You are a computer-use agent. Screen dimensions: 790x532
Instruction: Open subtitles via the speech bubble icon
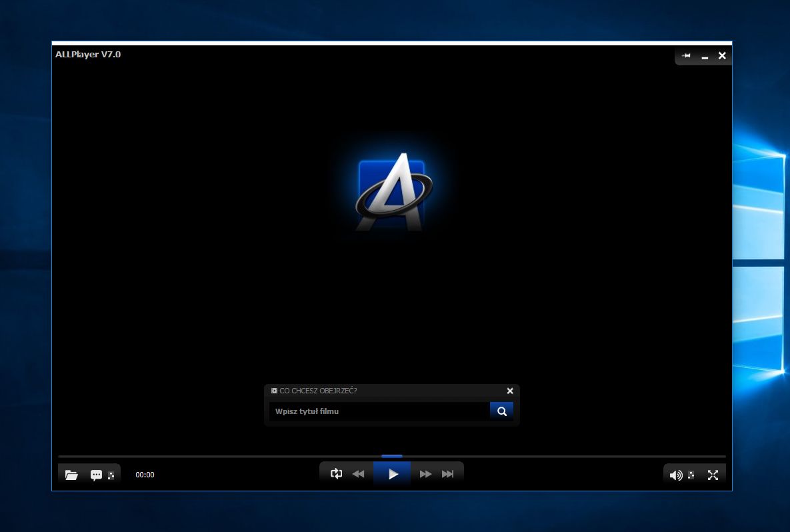96,475
